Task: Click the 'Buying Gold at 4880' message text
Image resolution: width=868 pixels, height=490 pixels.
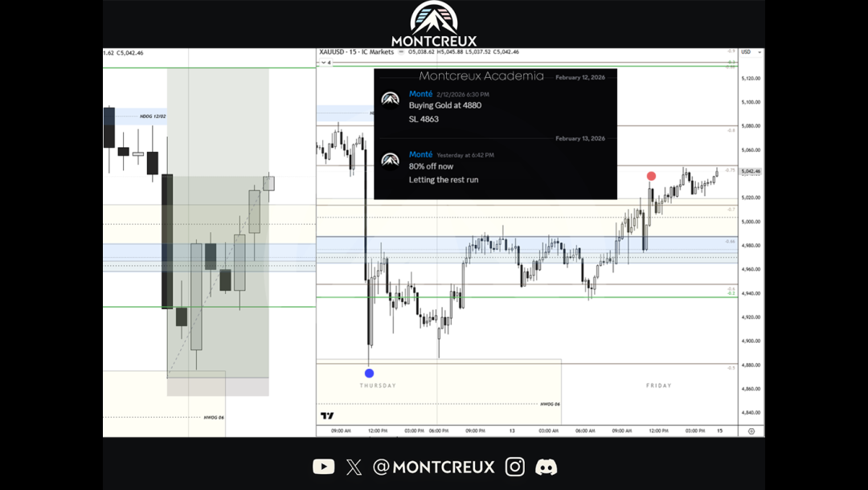Action: coord(445,106)
